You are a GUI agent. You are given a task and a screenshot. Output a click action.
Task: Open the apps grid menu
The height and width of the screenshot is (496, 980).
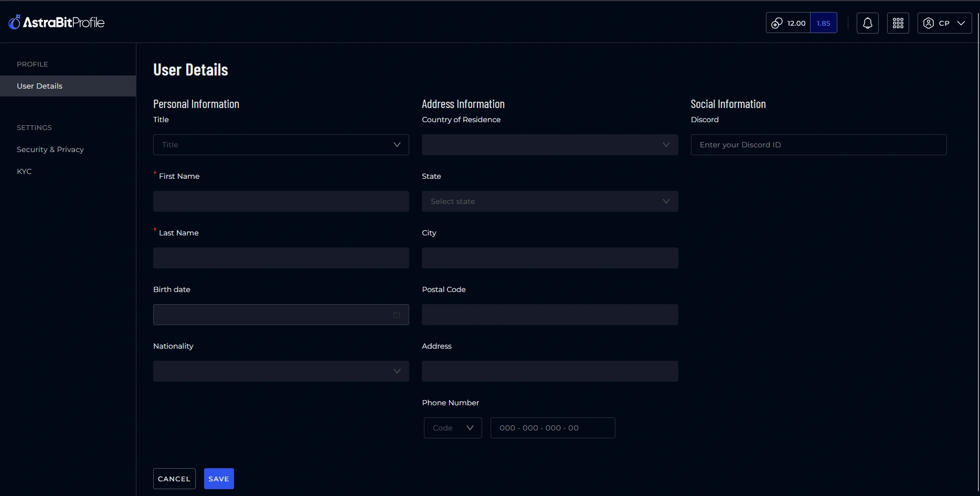click(x=898, y=23)
